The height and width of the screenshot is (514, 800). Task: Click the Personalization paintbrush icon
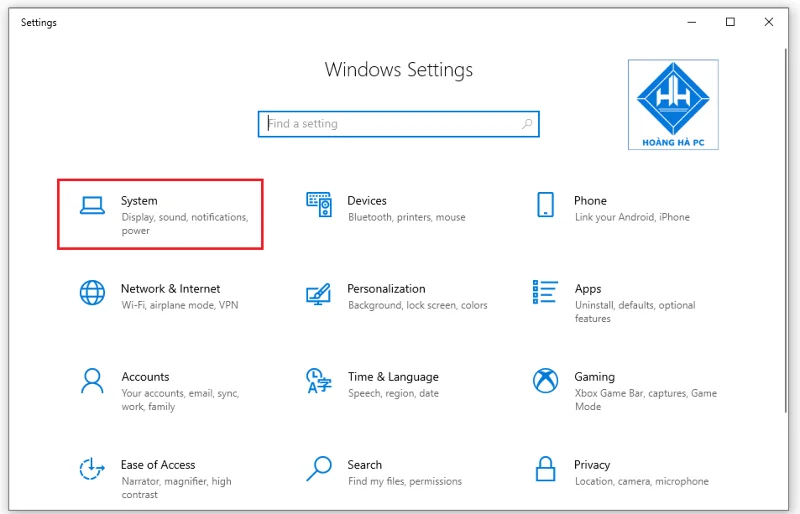pos(318,294)
